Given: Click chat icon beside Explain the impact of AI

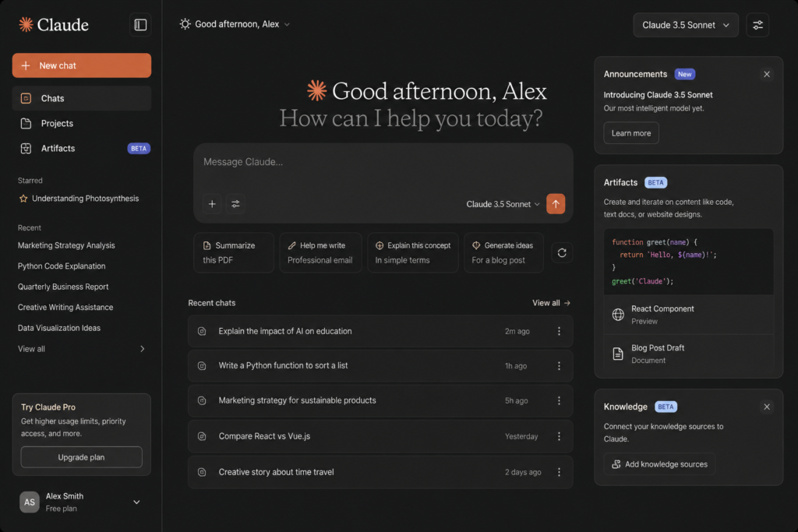Looking at the screenshot, I should [x=202, y=331].
